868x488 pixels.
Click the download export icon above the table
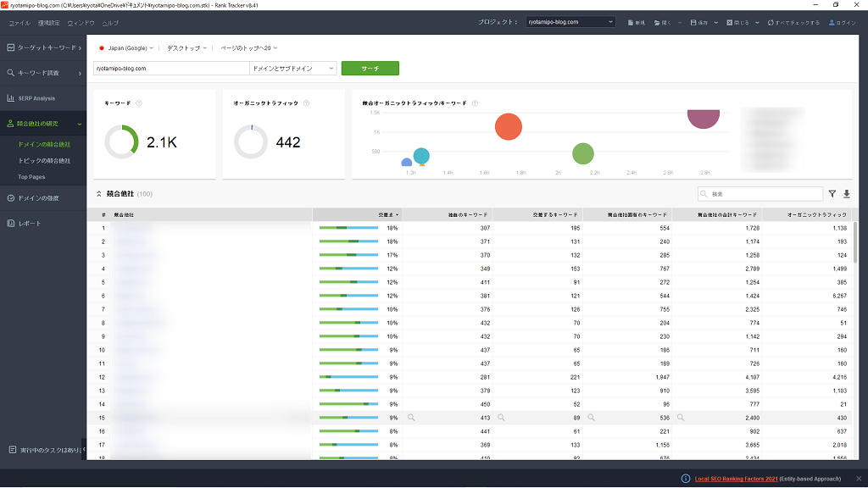point(846,194)
